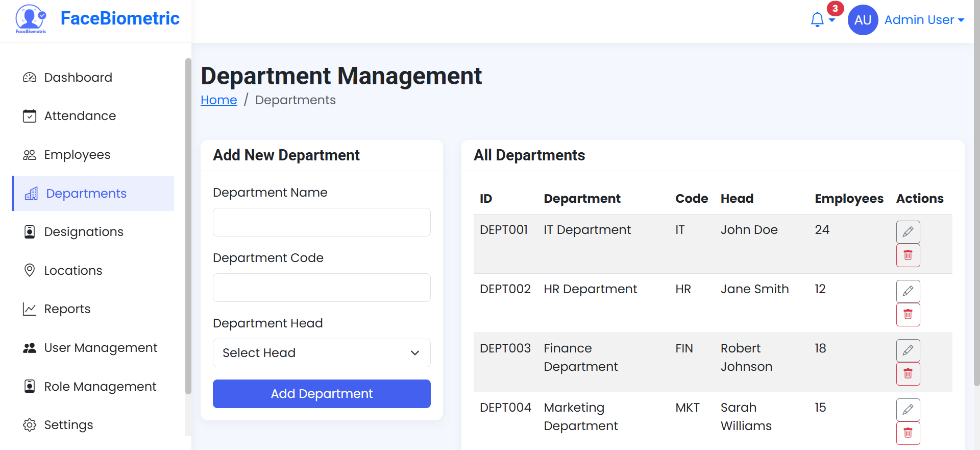Click the Add Department button
Screen dimensions: 980x450
pyautogui.click(x=322, y=394)
